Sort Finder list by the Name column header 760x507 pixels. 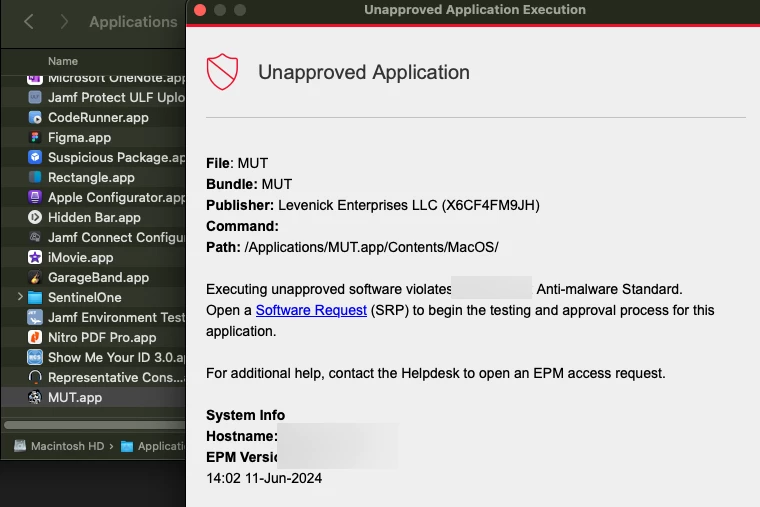[63, 61]
